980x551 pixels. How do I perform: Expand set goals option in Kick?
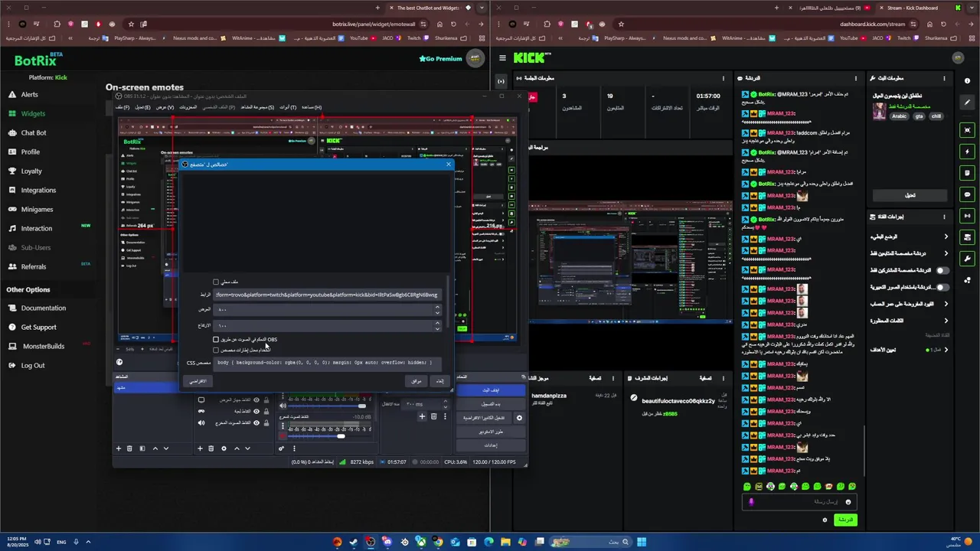pos(946,350)
